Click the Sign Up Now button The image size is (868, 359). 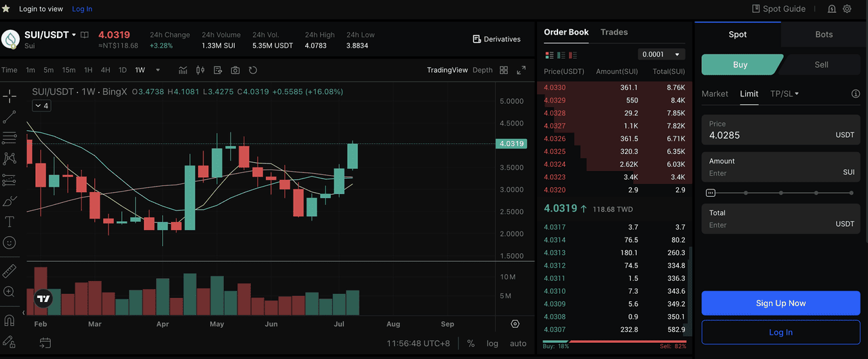pyautogui.click(x=781, y=303)
